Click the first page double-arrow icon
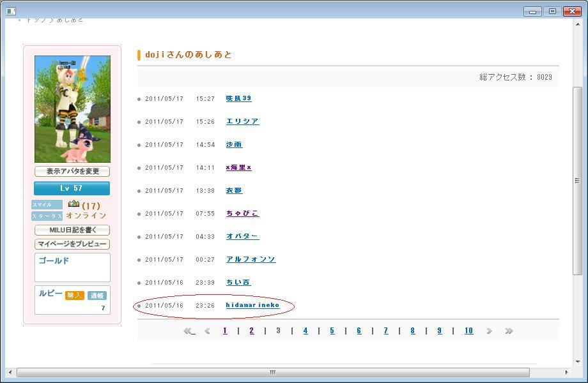 click(x=189, y=331)
